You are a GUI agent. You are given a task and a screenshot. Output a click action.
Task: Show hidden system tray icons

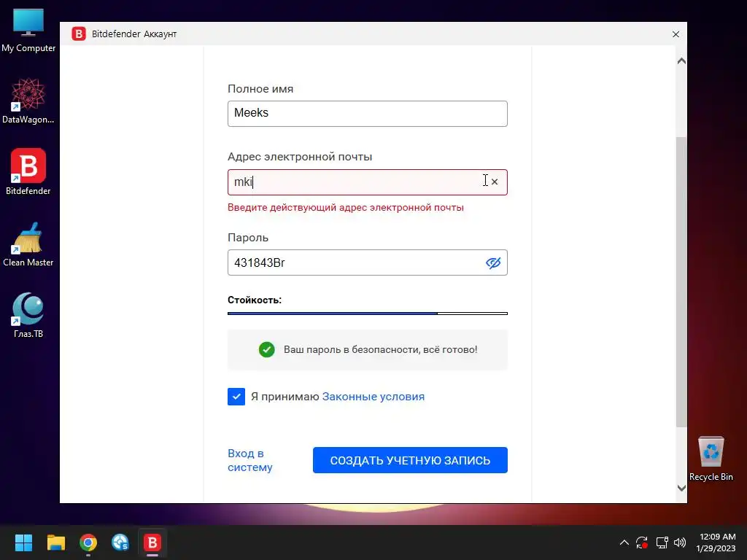[x=624, y=542]
